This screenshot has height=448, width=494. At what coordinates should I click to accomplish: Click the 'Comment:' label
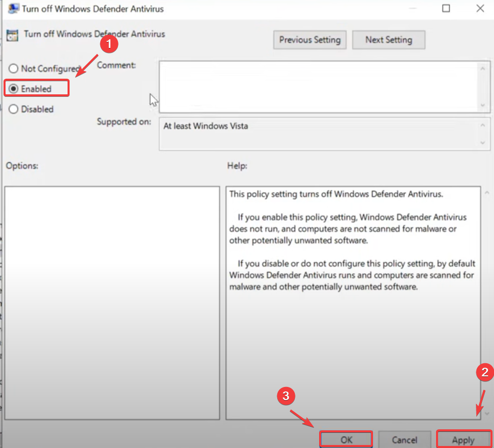116,65
